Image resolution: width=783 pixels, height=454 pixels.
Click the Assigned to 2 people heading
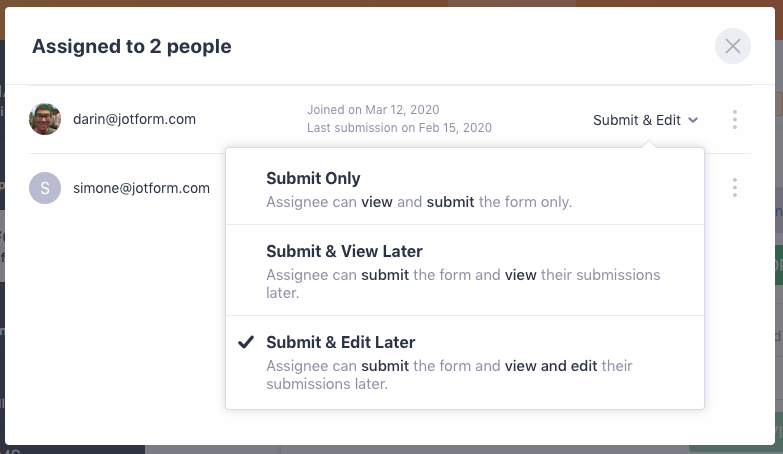click(132, 46)
